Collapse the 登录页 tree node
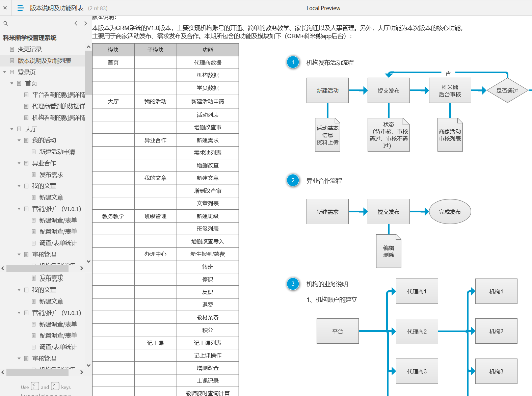The image size is (532, 396). 4,72
